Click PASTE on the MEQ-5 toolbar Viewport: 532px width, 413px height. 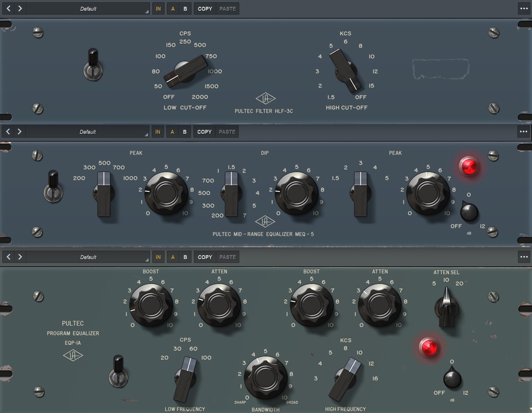pyautogui.click(x=227, y=132)
